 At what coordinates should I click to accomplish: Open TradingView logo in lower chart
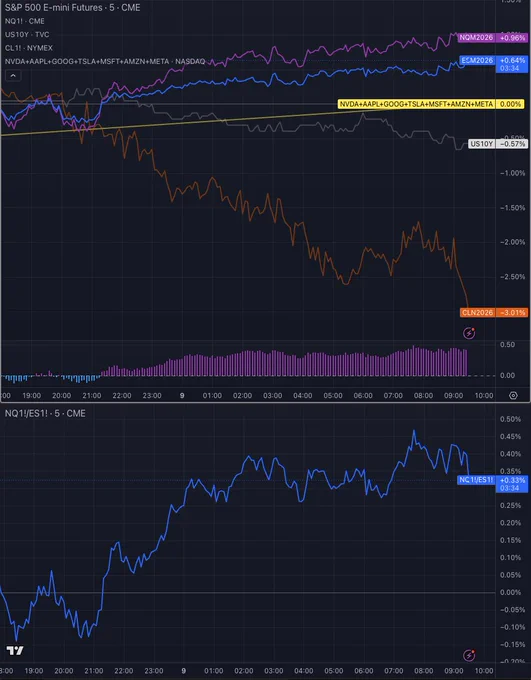[x=15, y=651]
